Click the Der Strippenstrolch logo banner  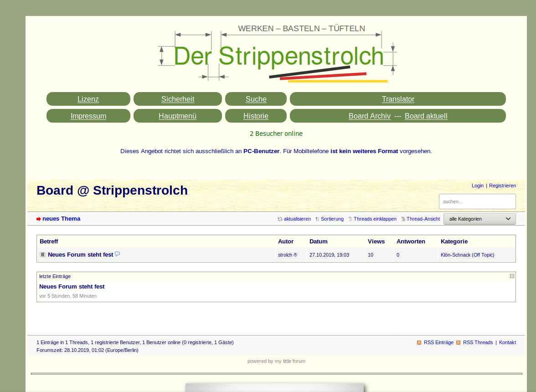pyautogui.click(x=277, y=56)
